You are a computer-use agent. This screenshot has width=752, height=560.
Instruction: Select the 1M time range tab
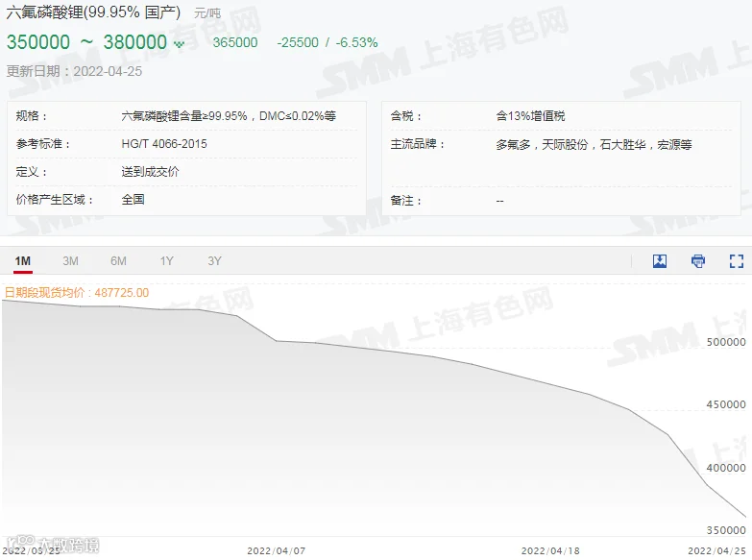(22, 261)
